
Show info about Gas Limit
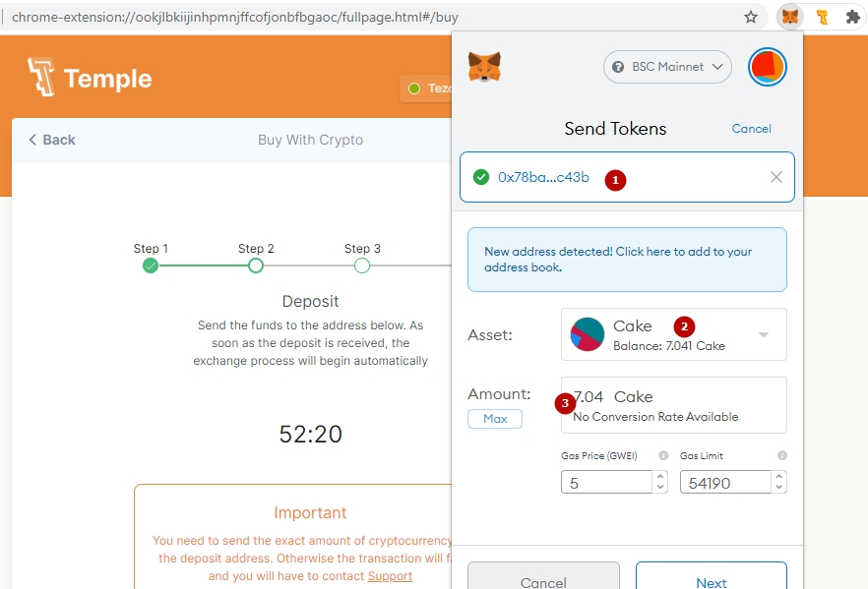pos(781,455)
